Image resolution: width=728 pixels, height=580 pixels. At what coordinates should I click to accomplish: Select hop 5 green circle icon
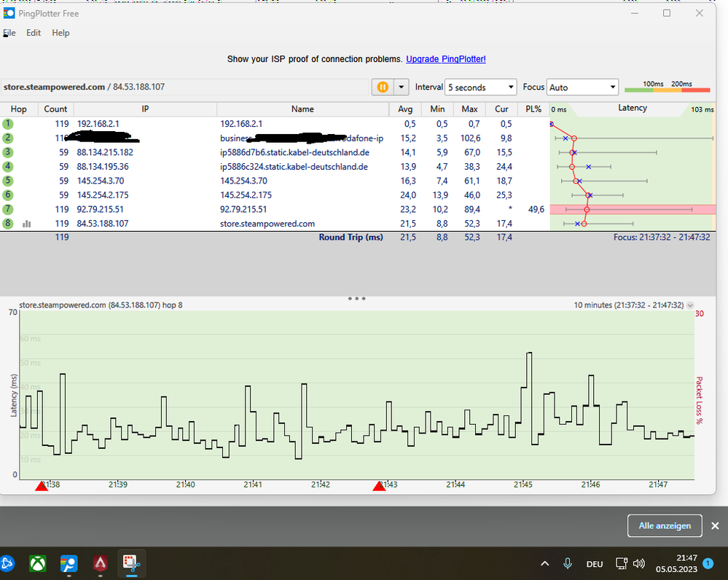click(x=7, y=181)
